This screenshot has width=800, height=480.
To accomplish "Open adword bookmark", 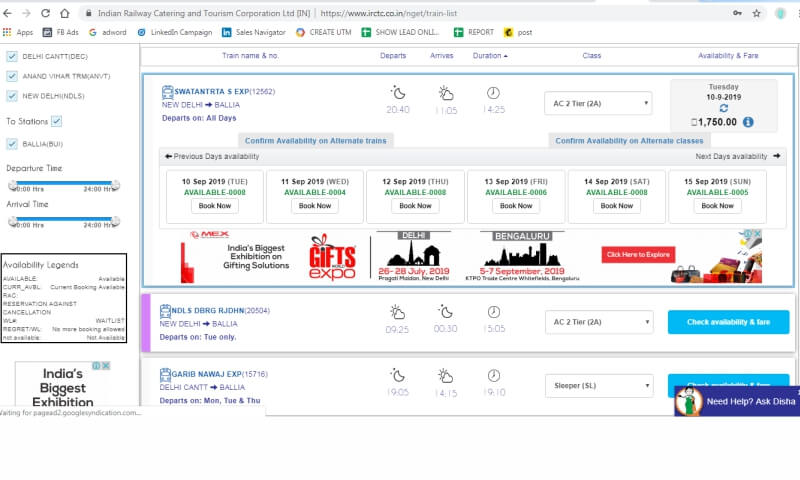I will click(108, 32).
